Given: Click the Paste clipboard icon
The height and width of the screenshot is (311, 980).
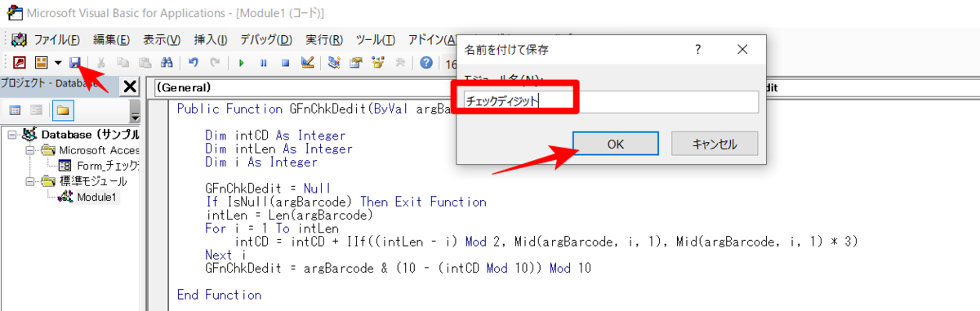Looking at the screenshot, I should click(145, 62).
